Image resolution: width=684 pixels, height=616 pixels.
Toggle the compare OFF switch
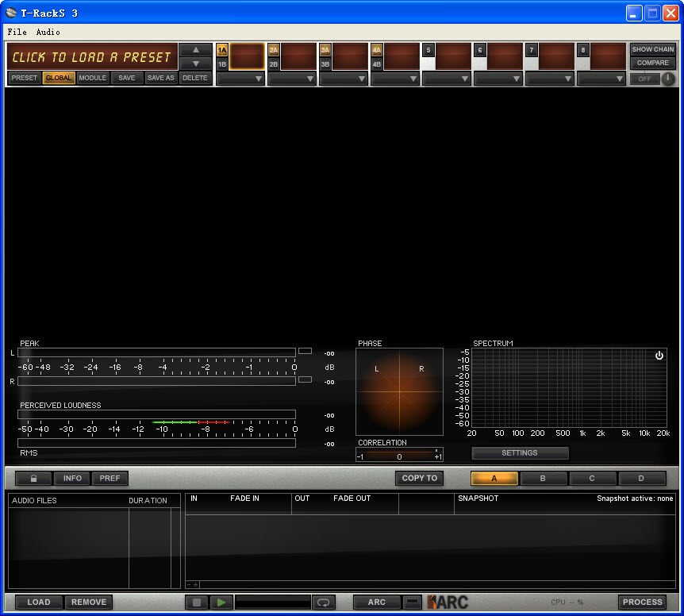point(644,79)
